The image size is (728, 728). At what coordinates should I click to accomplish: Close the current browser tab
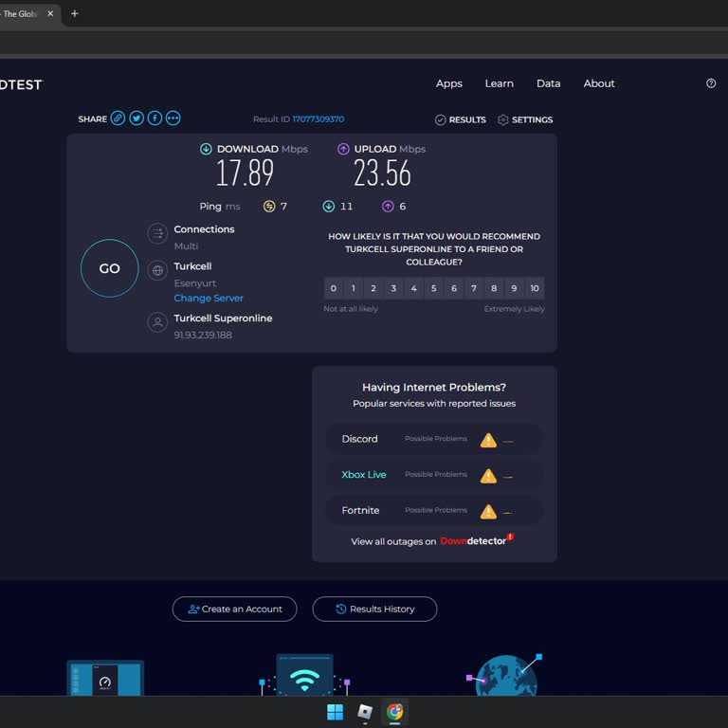[x=50, y=13]
